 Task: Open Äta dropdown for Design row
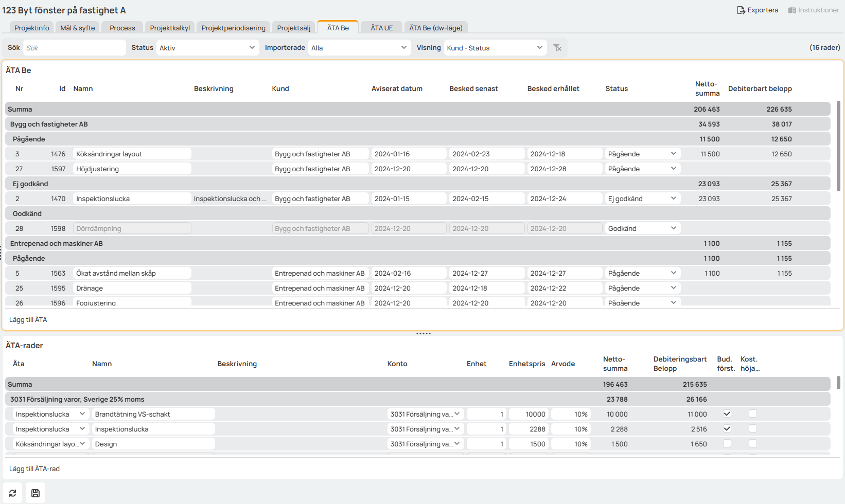pyautogui.click(x=51, y=444)
